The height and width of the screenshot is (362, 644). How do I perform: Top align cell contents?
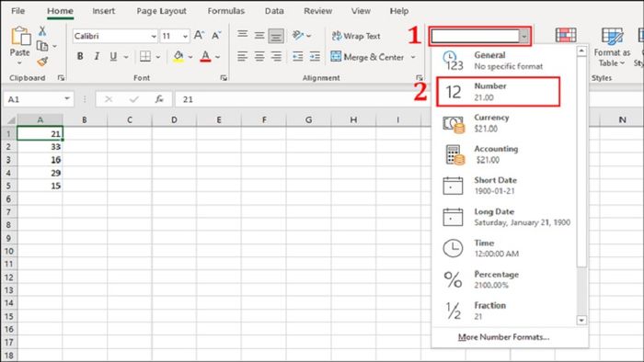(242, 35)
